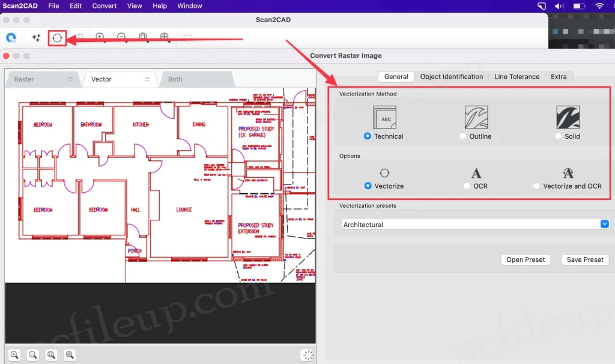Open the Convert menu in the menu bar
This screenshot has width=615, height=364.
coord(104,5)
